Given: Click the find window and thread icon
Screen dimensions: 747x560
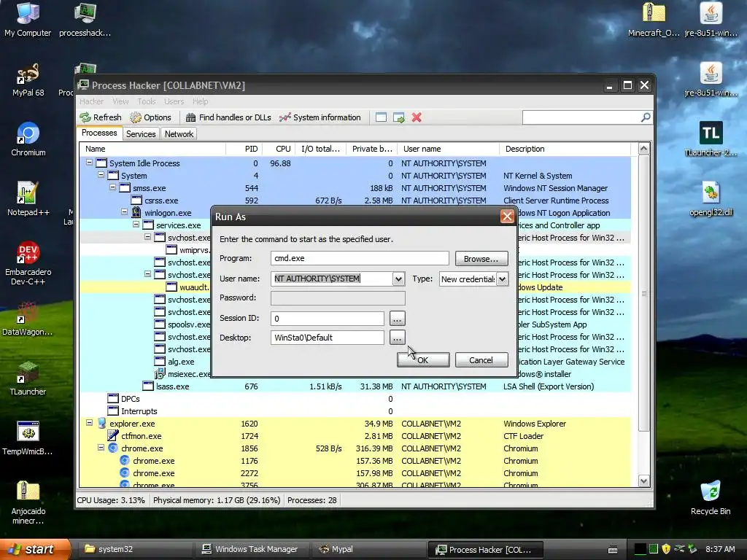Looking at the screenshot, I should (399, 117).
